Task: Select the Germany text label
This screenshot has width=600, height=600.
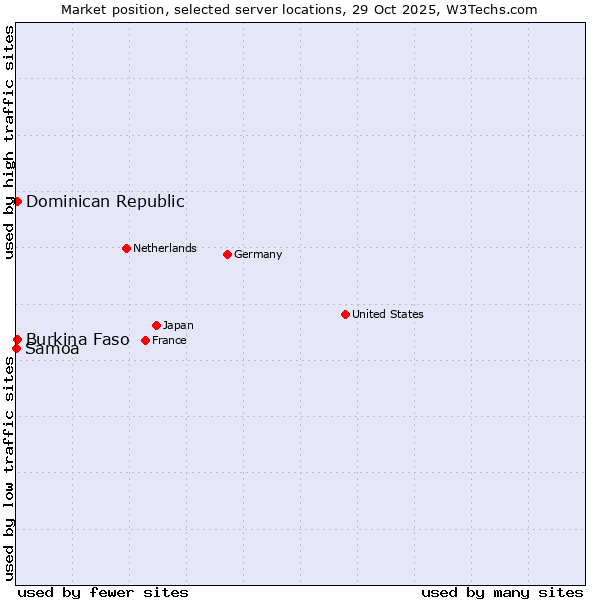Action: [x=258, y=254]
